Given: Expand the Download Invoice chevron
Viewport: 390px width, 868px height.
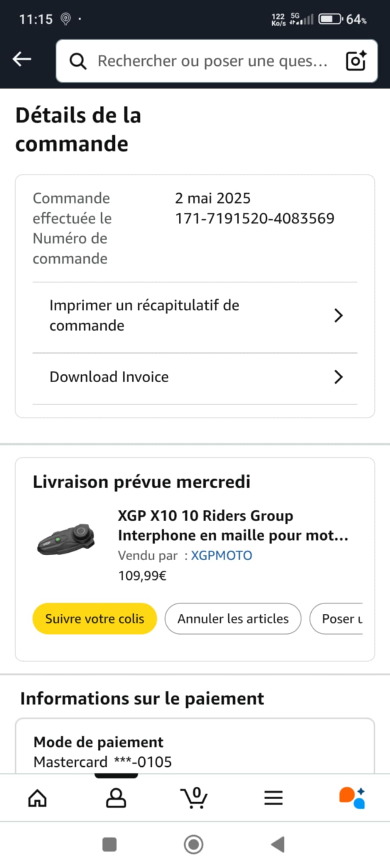Looking at the screenshot, I should tap(338, 377).
